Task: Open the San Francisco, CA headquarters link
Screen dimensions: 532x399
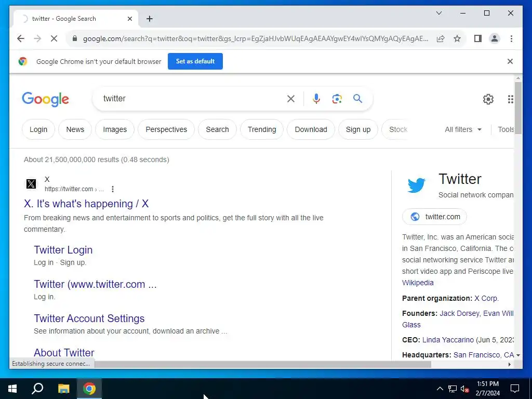Action: (x=484, y=355)
